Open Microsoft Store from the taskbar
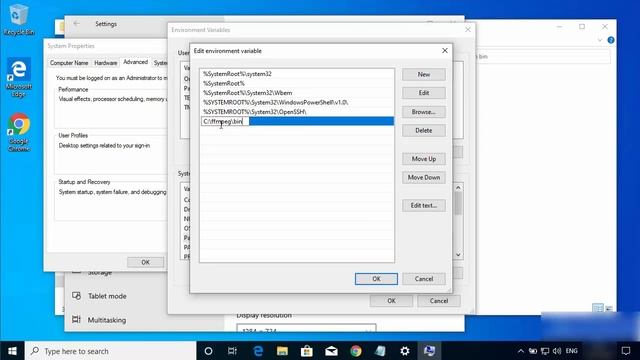 307,351
